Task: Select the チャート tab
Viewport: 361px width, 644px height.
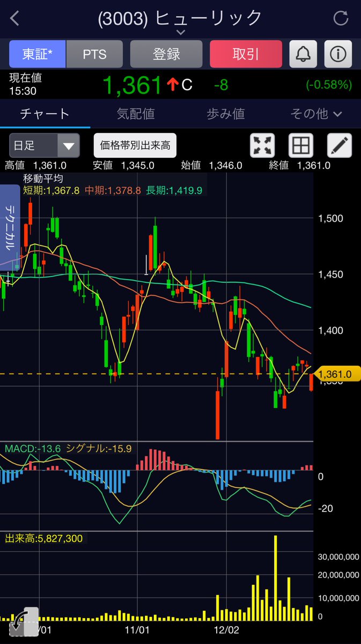Action: click(45, 113)
